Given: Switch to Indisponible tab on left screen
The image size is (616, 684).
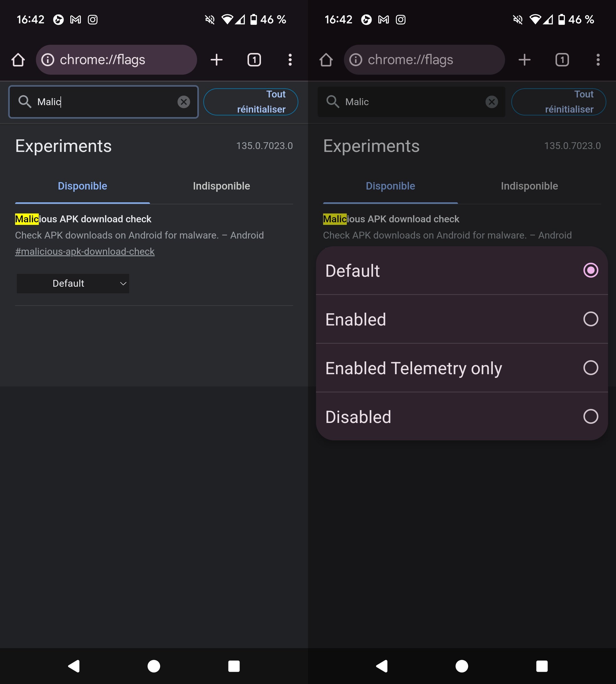Looking at the screenshot, I should pyautogui.click(x=221, y=186).
